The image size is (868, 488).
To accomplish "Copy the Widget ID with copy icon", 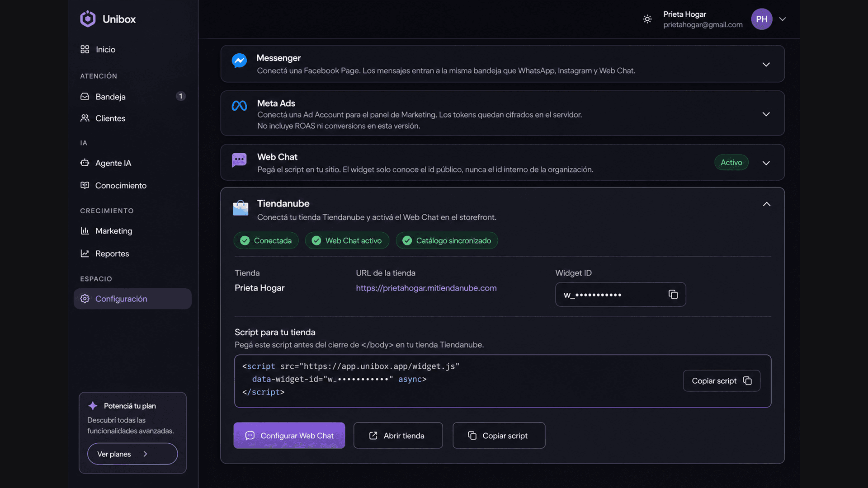I will pos(673,295).
